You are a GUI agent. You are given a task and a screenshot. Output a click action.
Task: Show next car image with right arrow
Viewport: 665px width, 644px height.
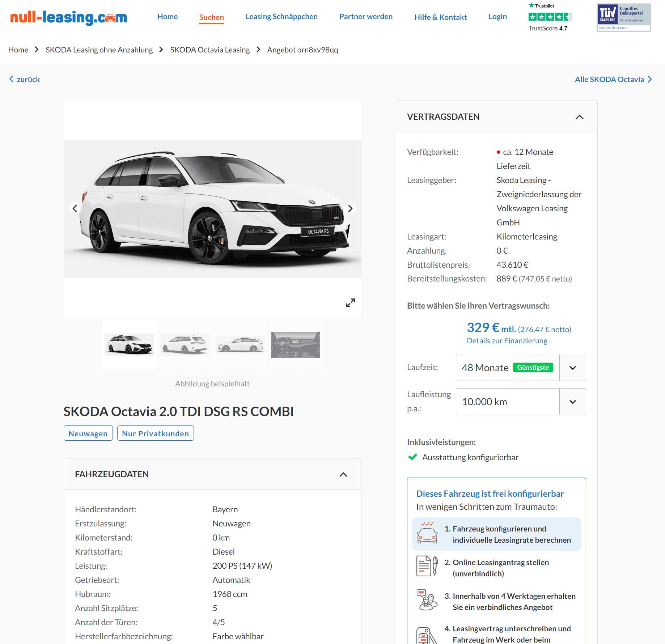(350, 208)
